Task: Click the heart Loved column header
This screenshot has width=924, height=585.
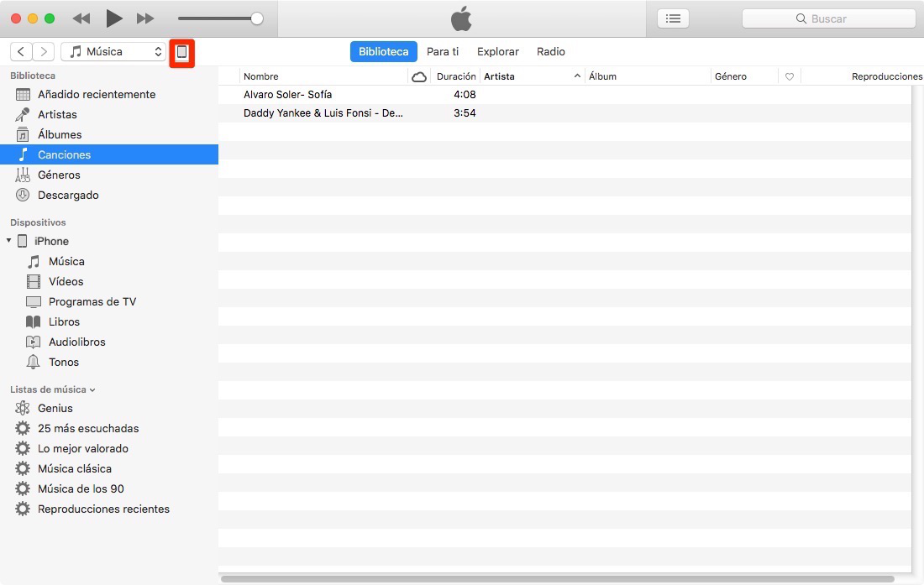Action: [790, 76]
